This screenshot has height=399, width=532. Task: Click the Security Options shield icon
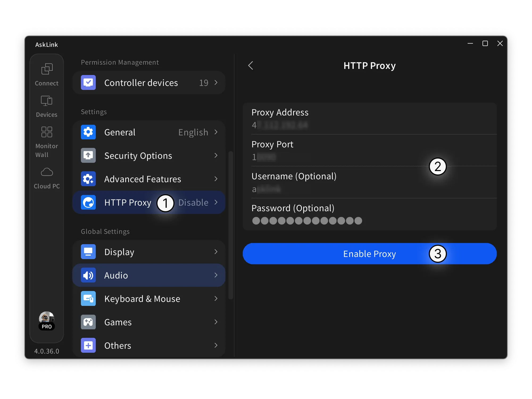[x=88, y=155]
